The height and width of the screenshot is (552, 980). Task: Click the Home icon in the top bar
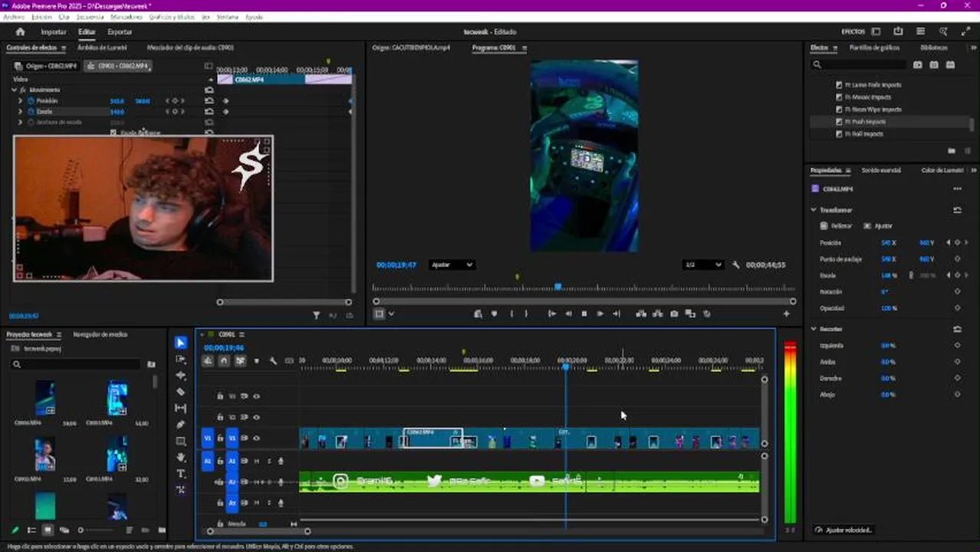click(20, 31)
